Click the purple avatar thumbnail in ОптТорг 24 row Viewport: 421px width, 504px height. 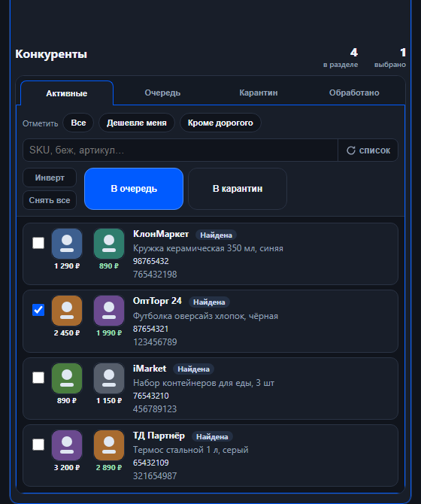109,311
